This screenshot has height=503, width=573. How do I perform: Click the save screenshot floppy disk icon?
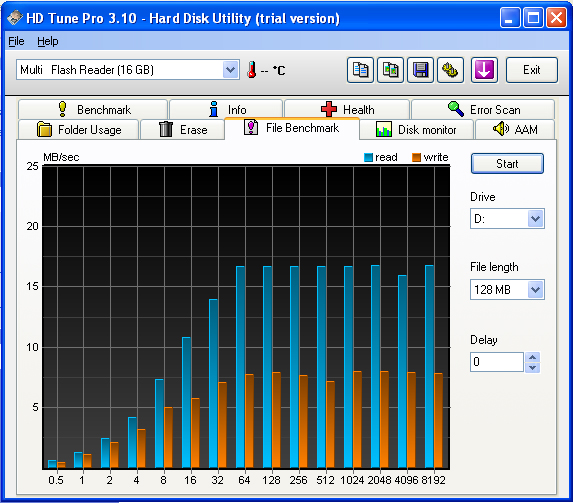(420, 70)
